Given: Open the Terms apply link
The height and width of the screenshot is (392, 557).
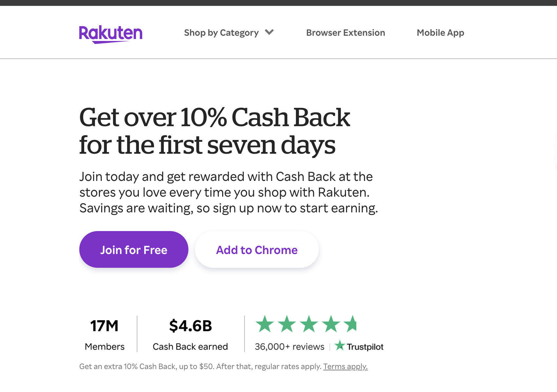Looking at the screenshot, I should pyautogui.click(x=345, y=366).
